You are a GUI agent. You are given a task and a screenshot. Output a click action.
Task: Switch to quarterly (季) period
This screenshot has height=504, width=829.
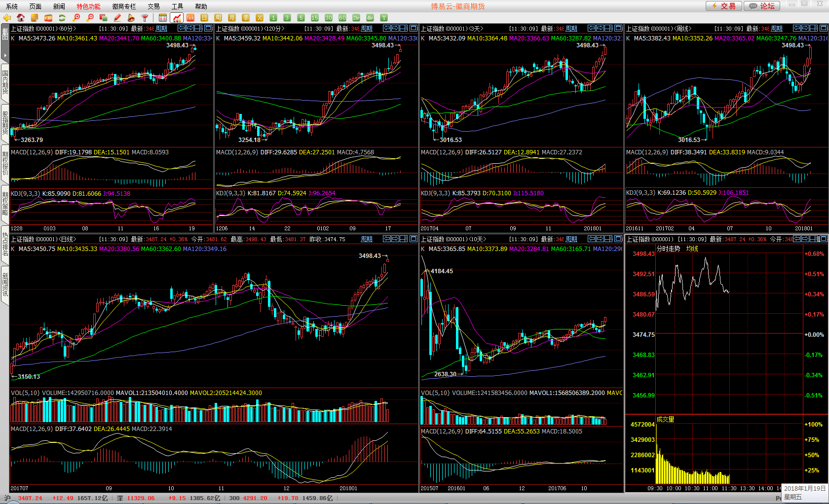[246, 18]
